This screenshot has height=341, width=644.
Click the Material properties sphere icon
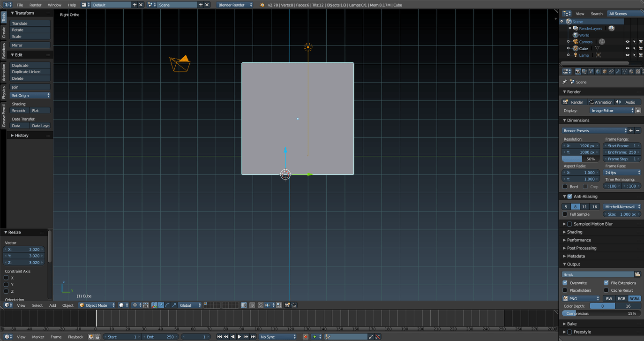(x=631, y=72)
